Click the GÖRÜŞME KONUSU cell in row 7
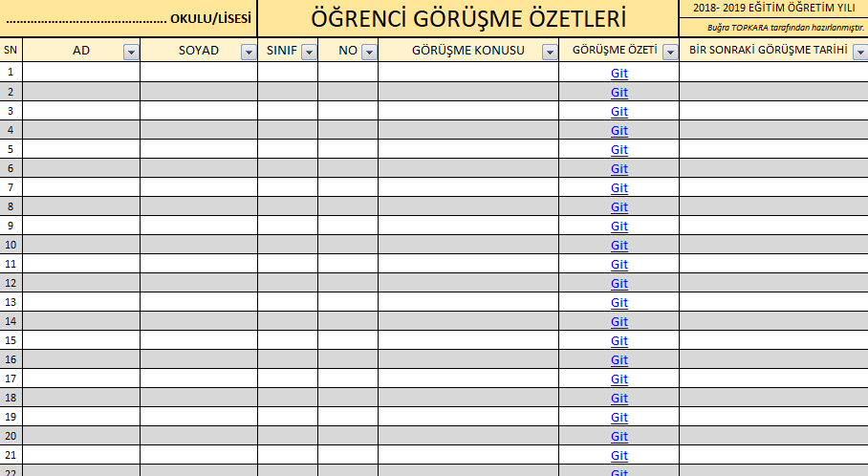This screenshot has height=476, width=868. pyautogui.click(x=468, y=186)
